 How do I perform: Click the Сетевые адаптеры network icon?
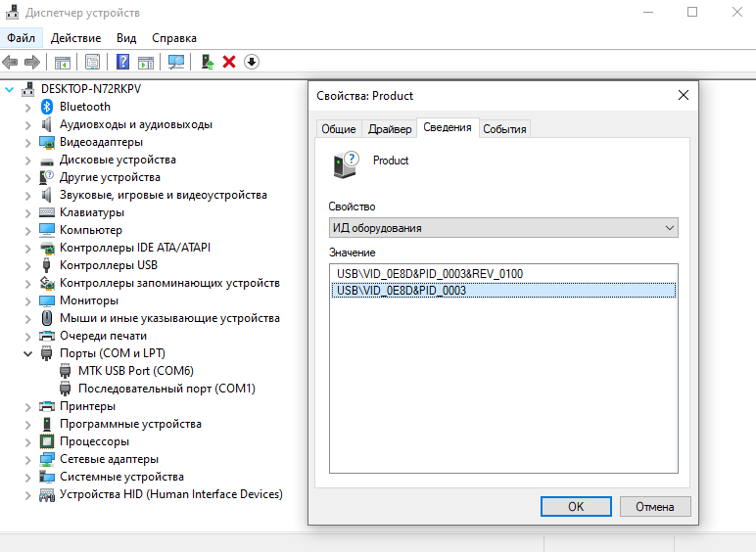pos(47,459)
